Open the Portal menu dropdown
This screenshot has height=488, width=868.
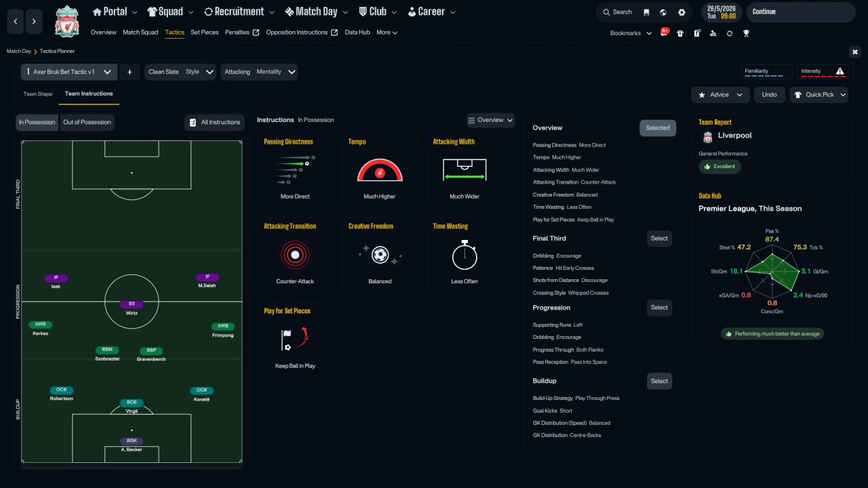(115, 12)
